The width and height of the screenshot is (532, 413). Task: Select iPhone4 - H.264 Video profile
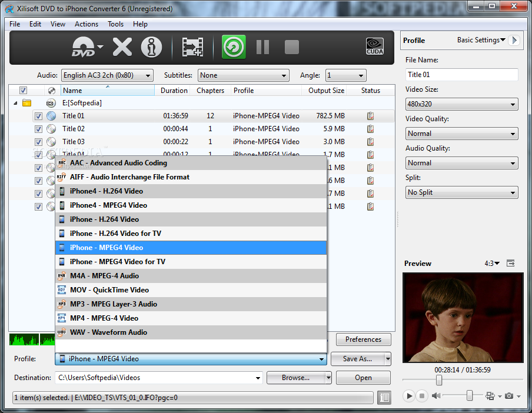191,191
